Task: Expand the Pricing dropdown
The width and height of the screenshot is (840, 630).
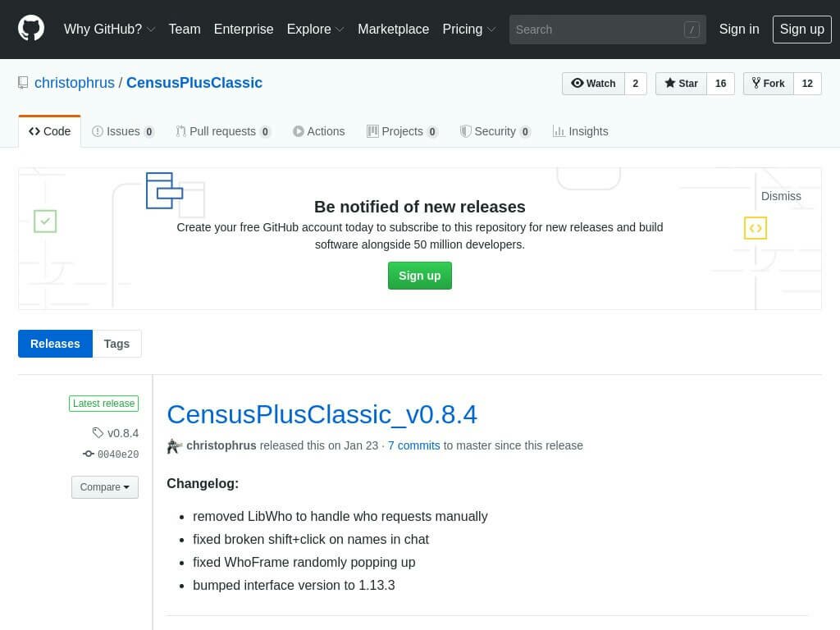Action: tap(468, 29)
